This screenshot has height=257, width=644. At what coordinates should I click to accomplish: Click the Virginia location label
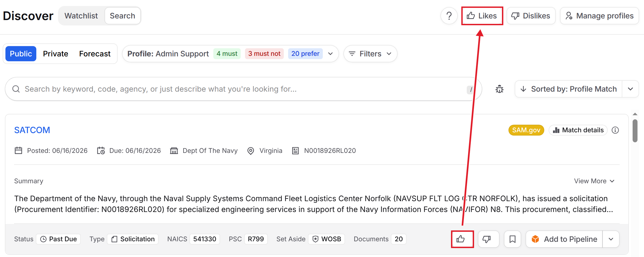(271, 151)
